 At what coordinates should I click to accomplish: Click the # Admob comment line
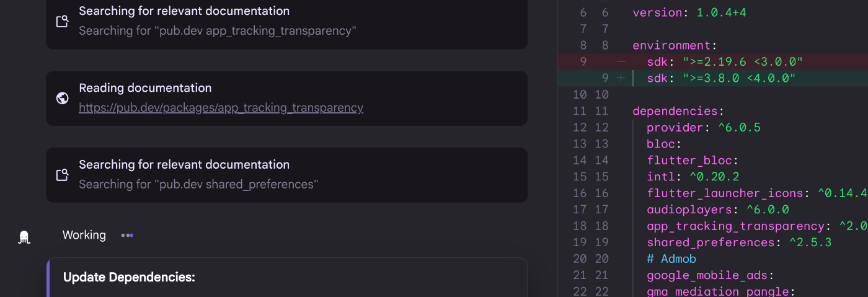click(671, 259)
